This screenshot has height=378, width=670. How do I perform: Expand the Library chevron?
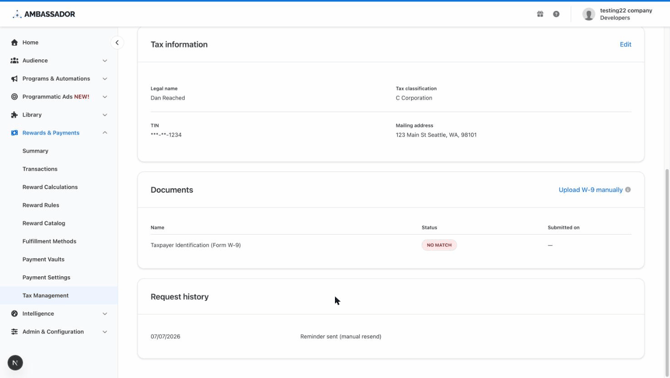point(105,115)
